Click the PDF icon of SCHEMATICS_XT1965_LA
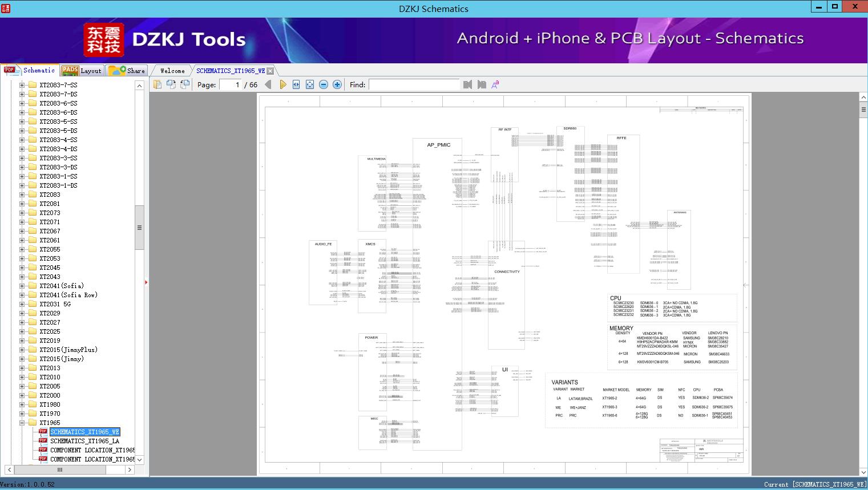Screen dimensions: 868x490 pos(43,441)
